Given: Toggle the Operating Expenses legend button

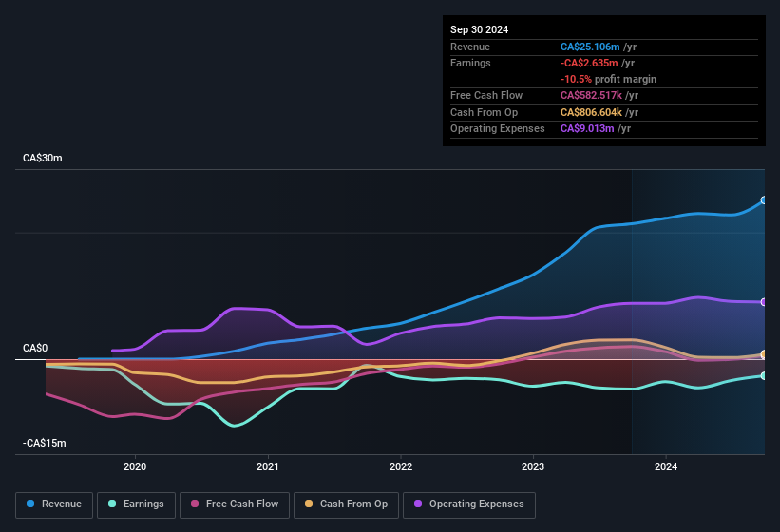Looking at the screenshot, I should point(469,504).
